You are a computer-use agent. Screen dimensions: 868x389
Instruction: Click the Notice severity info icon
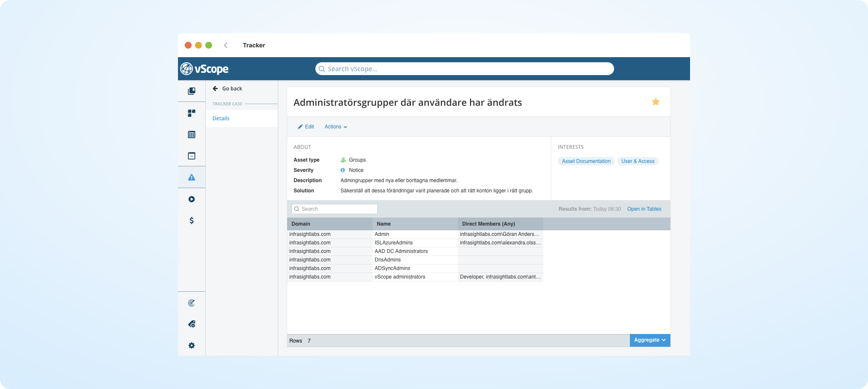click(343, 170)
